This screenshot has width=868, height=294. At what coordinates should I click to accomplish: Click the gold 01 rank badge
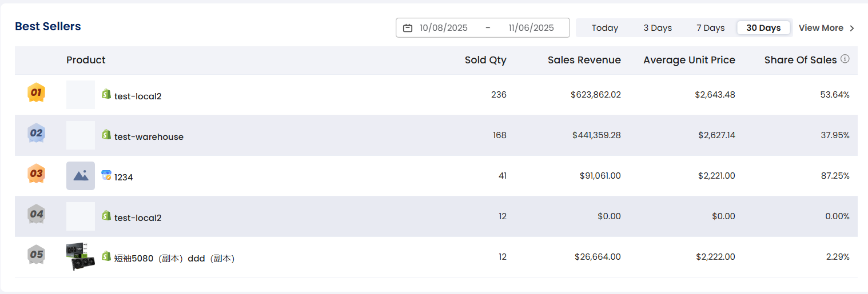(x=36, y=92)
